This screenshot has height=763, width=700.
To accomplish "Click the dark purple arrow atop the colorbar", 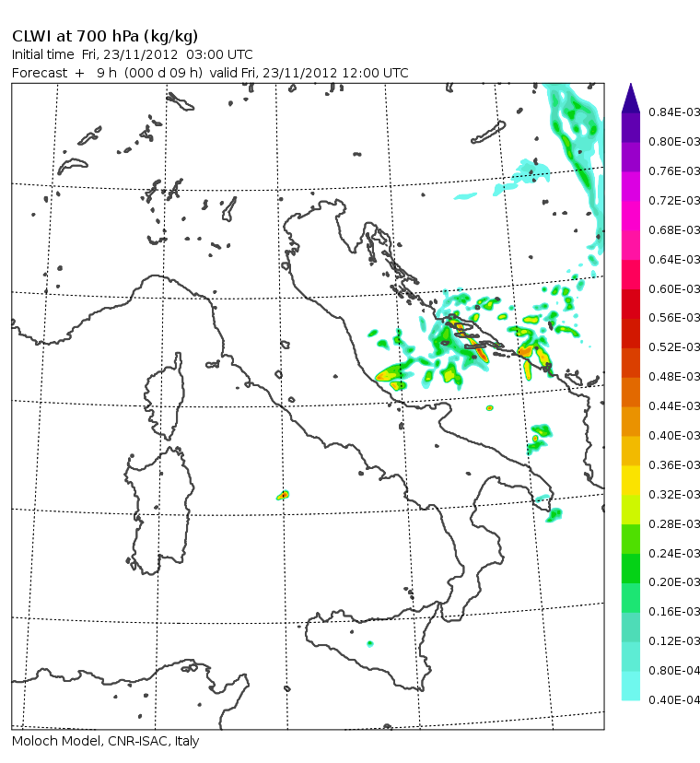I will [x=630, y=99].
